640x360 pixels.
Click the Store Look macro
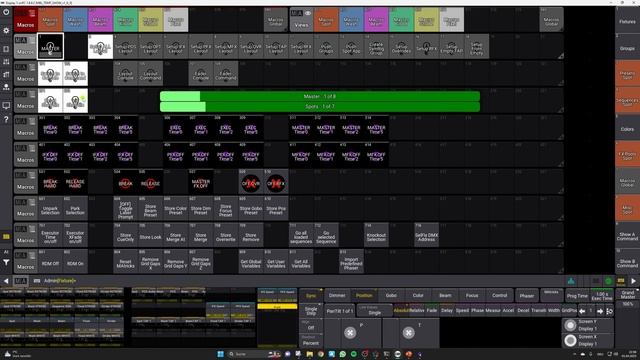pyautogui.click(x=151, y=236)
